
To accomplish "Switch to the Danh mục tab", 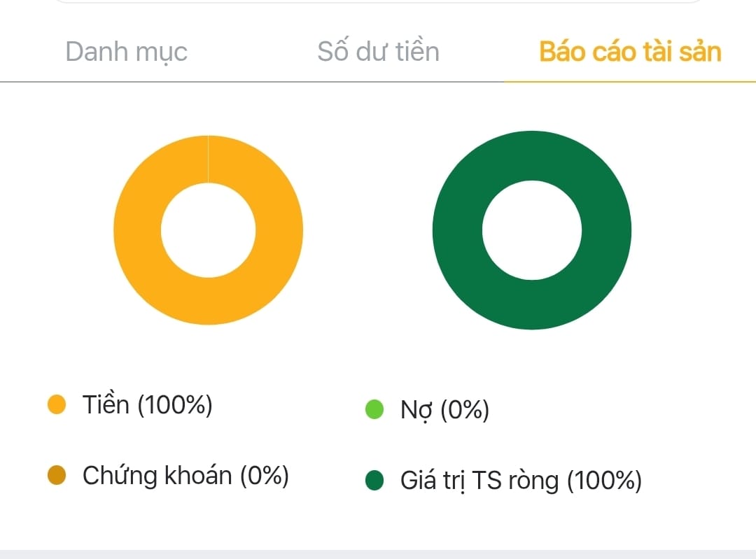I will pyautogui.click(x=126, y=52).
